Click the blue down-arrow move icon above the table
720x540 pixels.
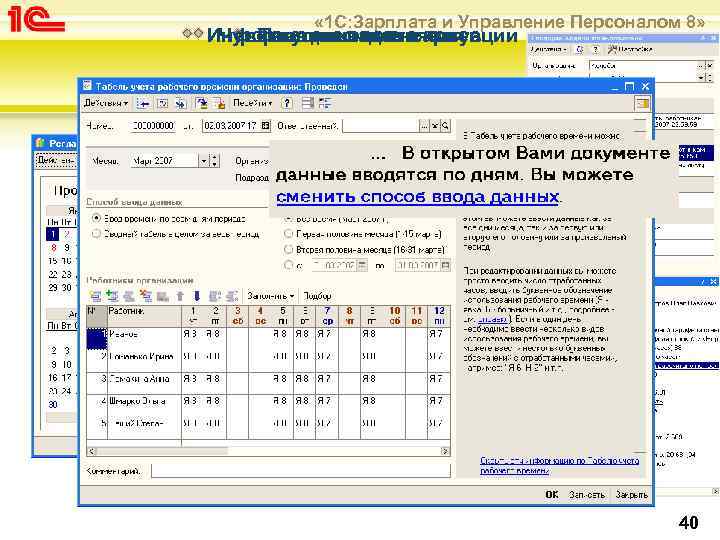(197, 296)
